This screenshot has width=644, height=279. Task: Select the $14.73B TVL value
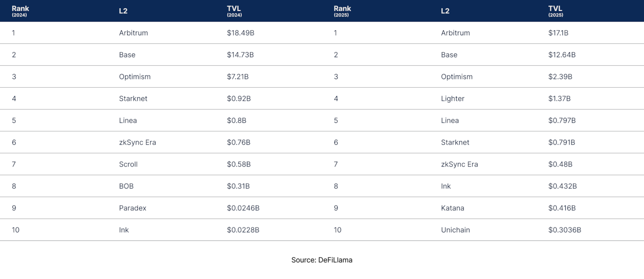tap(240, 55)
